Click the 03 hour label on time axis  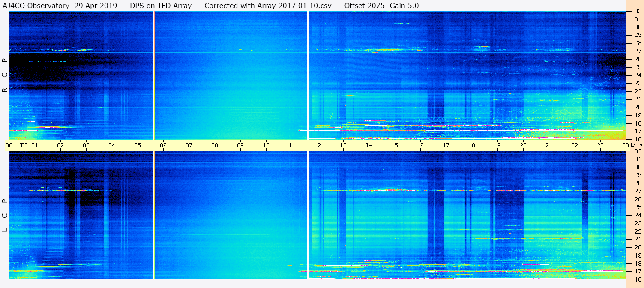86,145
